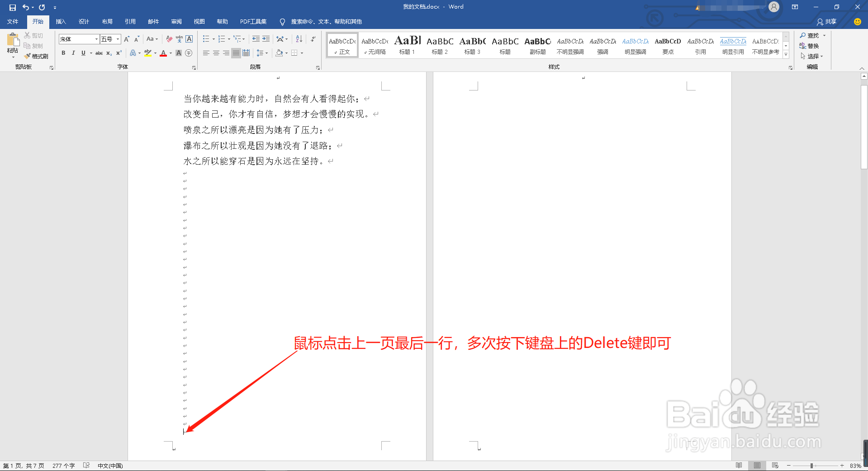Open Replace (替换) in the editing group

(x=812, y=46)
